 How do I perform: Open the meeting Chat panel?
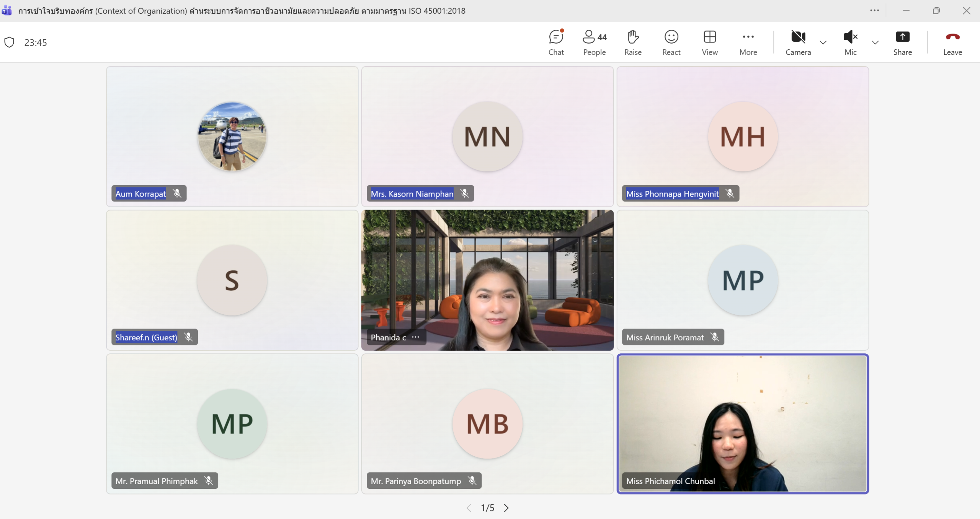click(556, 42)
